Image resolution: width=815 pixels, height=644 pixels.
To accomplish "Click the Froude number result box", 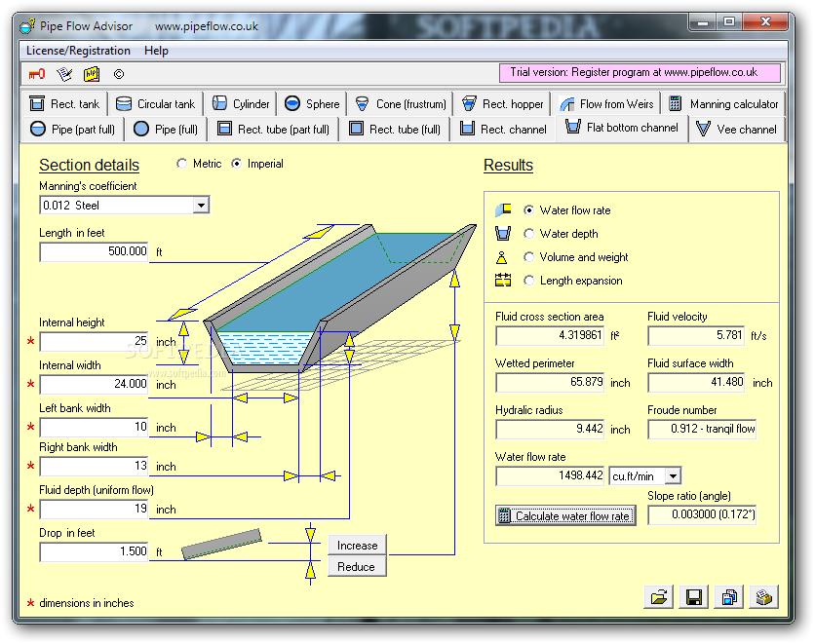I will coord(702,429).
